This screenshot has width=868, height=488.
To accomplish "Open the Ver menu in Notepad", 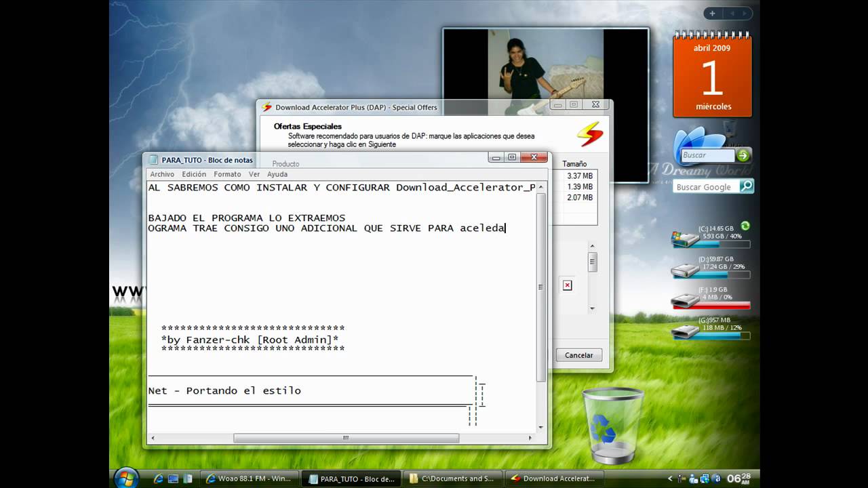I will coord(254,174).
